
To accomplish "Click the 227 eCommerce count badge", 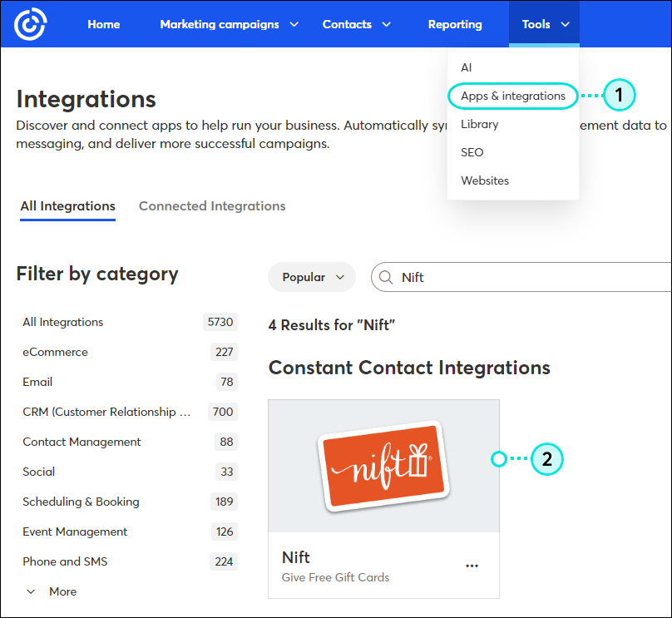I will (225, 353).
